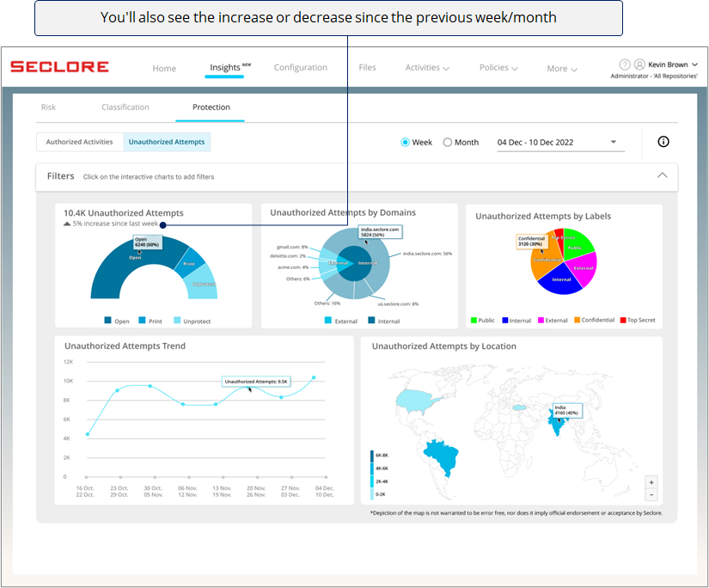Image resolution: width=709 pixels, height=588 pixels.
Task: Click the Print segment of the half-donut chart
Action: point(190,263)
